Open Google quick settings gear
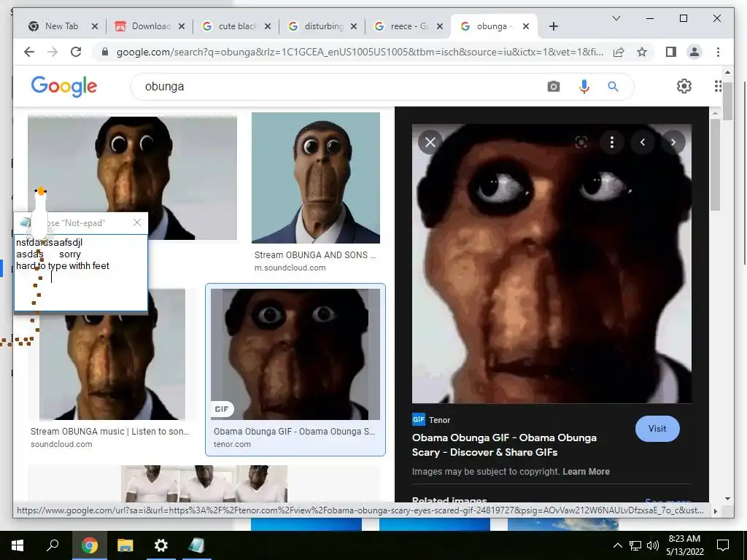Screen dimensions: 747x560 click(x=684, y=86)
